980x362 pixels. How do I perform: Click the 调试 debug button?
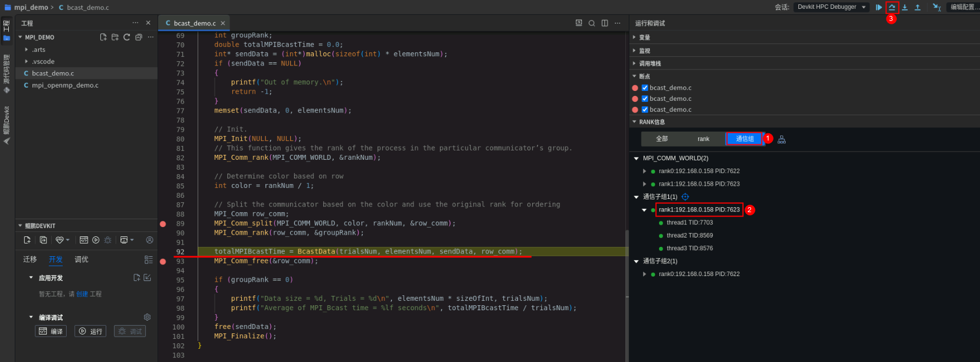130,331
